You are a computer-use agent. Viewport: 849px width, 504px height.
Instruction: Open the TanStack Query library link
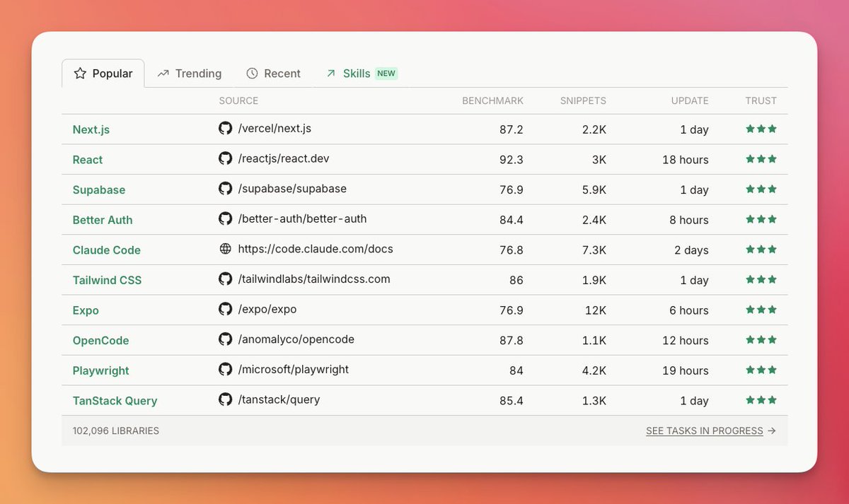(115, 400)
